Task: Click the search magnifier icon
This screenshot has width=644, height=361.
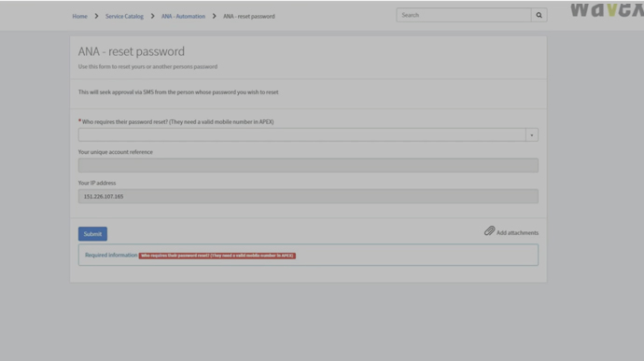Action: pos(539,15)
